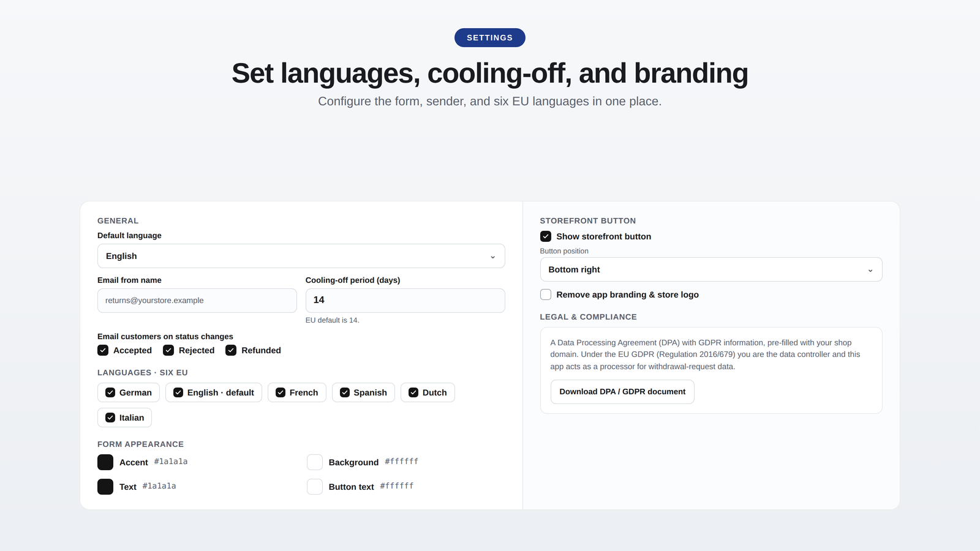The image size is (980, 551).
Task: Toggle the Italian language chip
Action: coord(124,418)
